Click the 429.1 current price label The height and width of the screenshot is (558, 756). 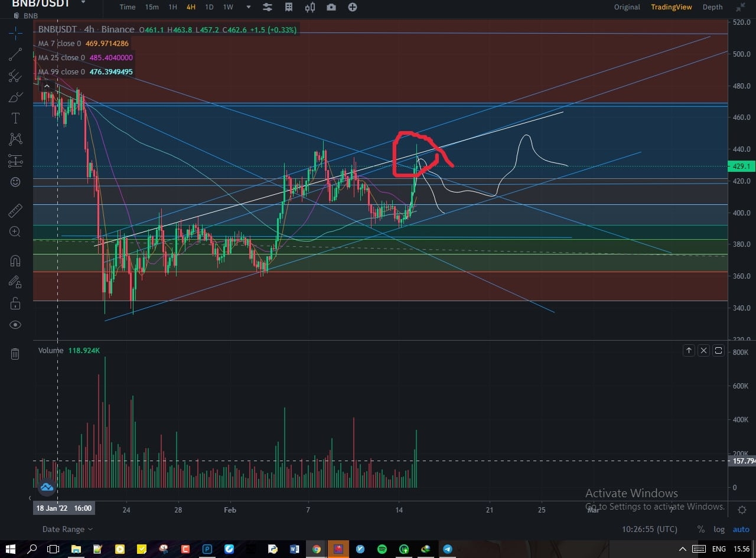pos(741,167)
